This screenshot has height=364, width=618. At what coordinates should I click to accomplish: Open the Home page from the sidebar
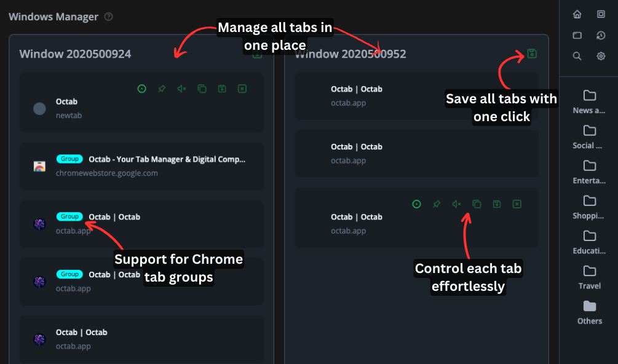tap(577, 14)
